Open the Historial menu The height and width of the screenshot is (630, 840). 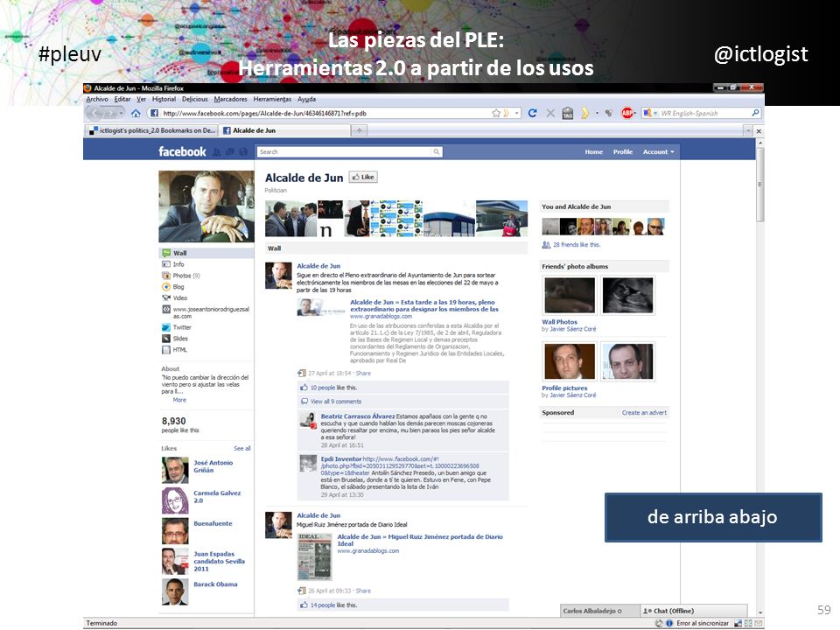pyautogui.click(x=164, y=99)
